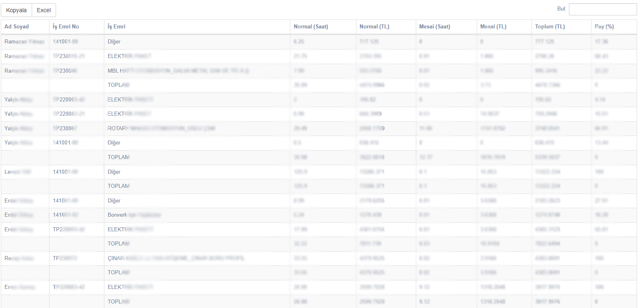
Task: Sort by the Normal (Saat) column
Action: click(311, 26)
